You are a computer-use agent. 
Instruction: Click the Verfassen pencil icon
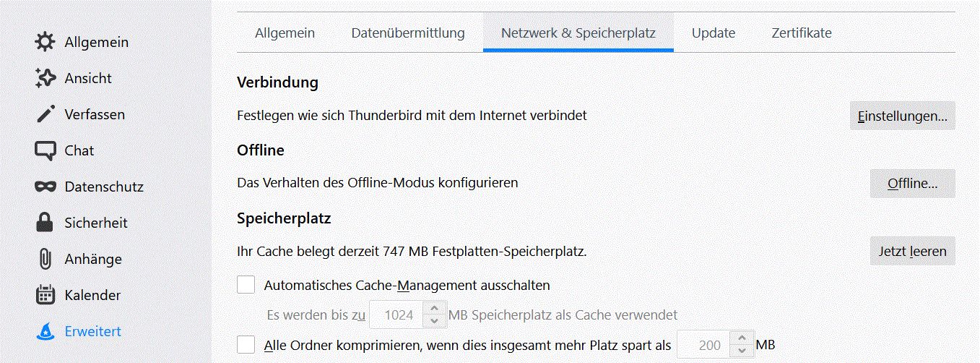tap(45, 114)
